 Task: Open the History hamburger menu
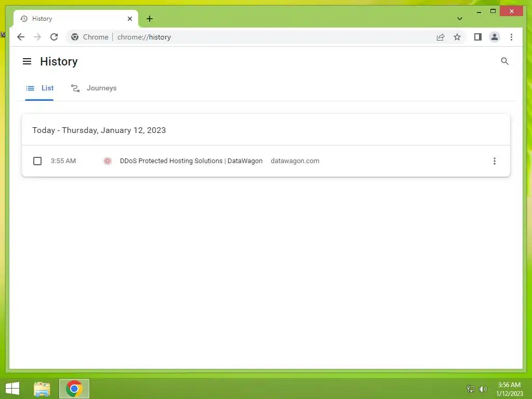pyautogui.click(x=27, y=61)
